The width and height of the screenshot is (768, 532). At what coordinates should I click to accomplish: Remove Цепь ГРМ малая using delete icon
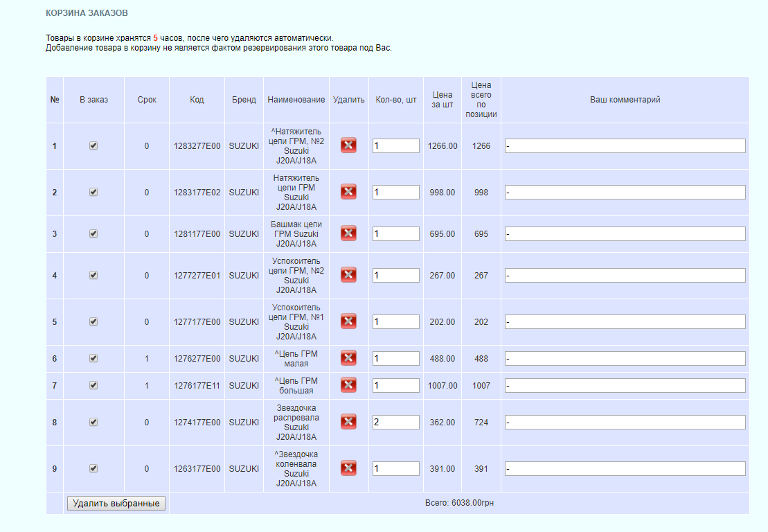pos(348,358)
